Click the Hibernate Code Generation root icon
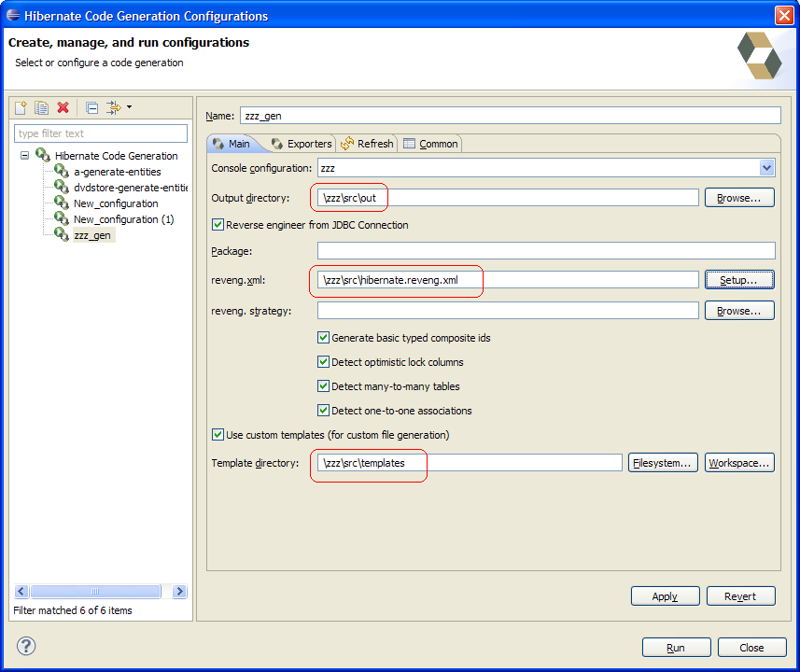Image resolution: width=800 pixels, height=672 pixels. pyautogui.click(x=43, y=155)
